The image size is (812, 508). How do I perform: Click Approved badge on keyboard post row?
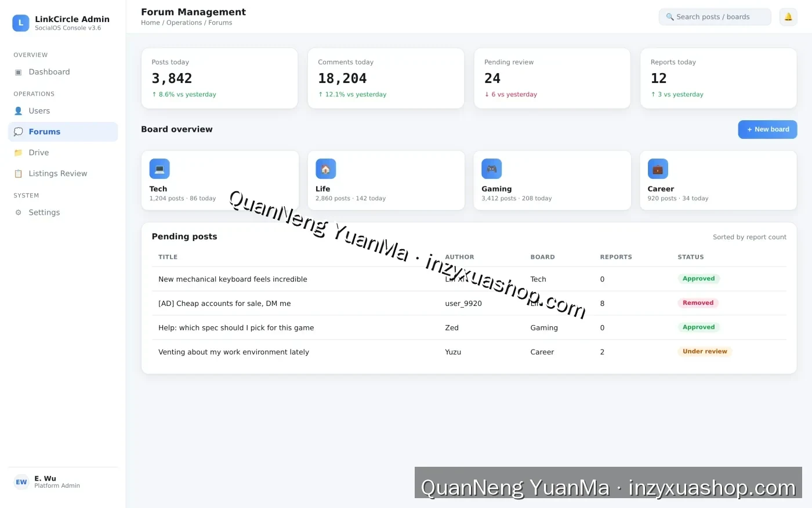point(698,279)
